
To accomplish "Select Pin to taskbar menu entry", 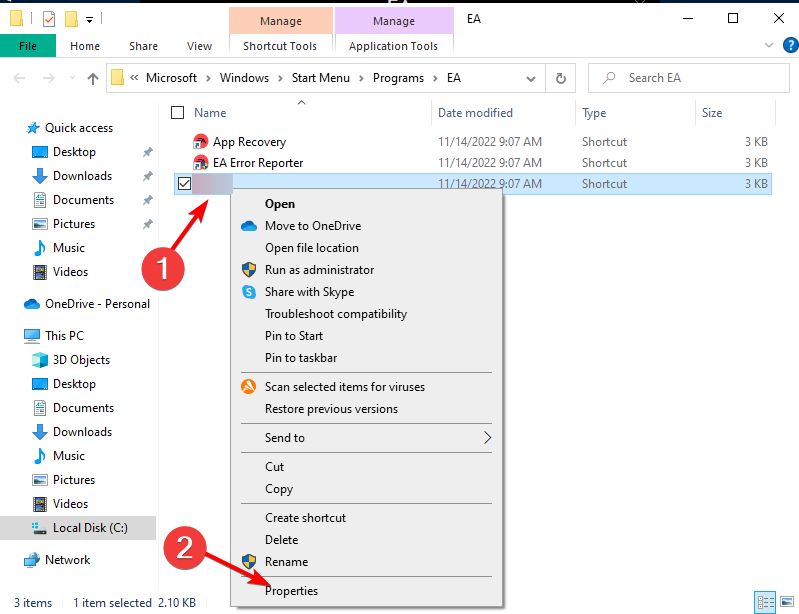I will coord(301,358).
